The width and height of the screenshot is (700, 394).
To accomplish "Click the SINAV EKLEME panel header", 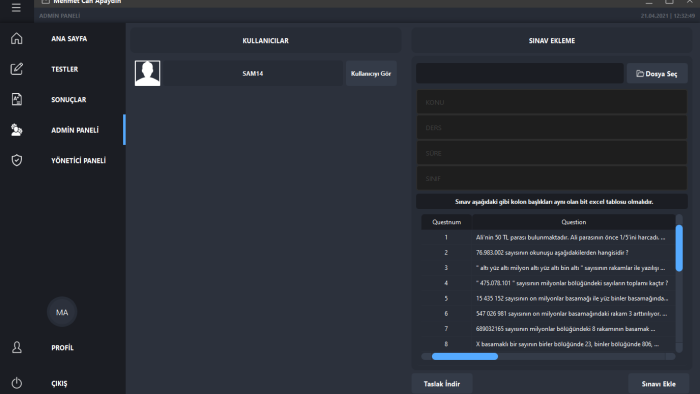I will pos(552,41).
